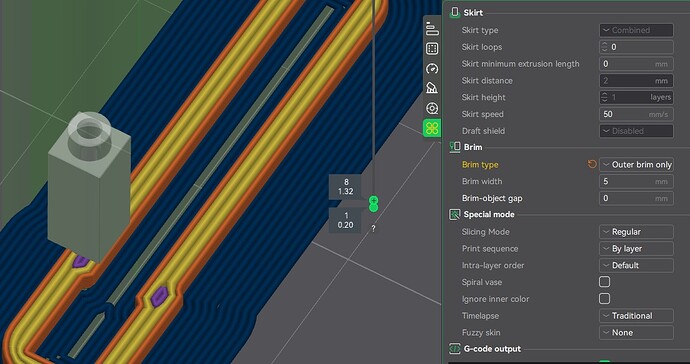Click the Skirt loops stepper arrows
This screenshot has height=364, width=690.
(604, 47)
